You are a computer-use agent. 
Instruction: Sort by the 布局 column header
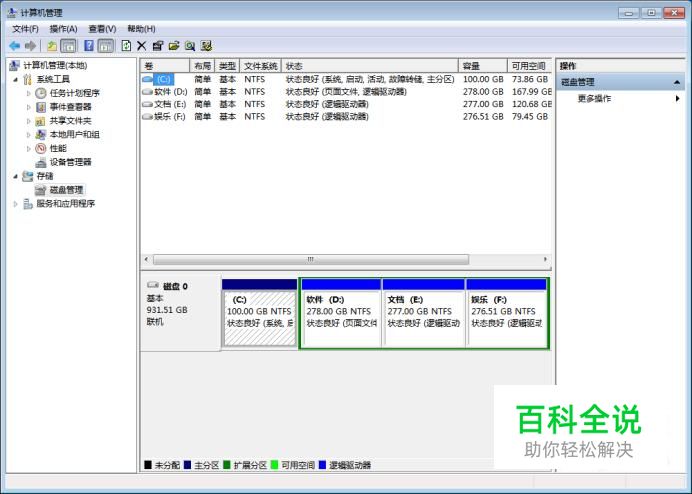pyautogui.click(x=202, y=66)
